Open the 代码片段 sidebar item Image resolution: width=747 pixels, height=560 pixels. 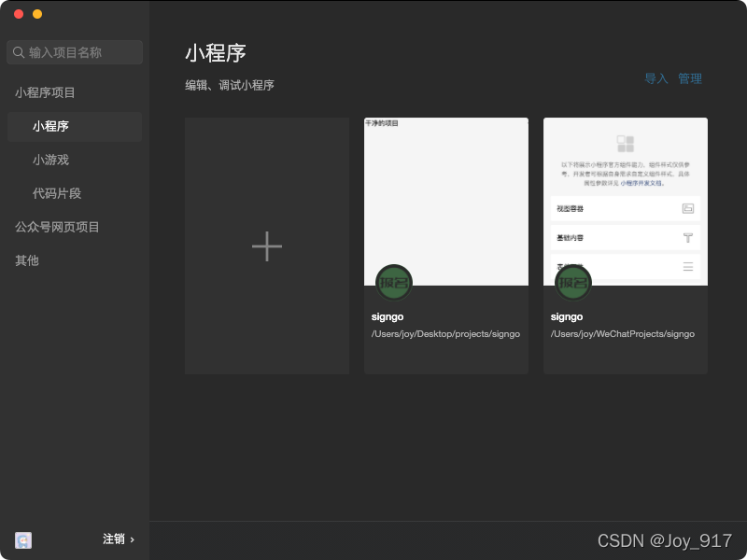pyautogui.click(x=57, y=193)
